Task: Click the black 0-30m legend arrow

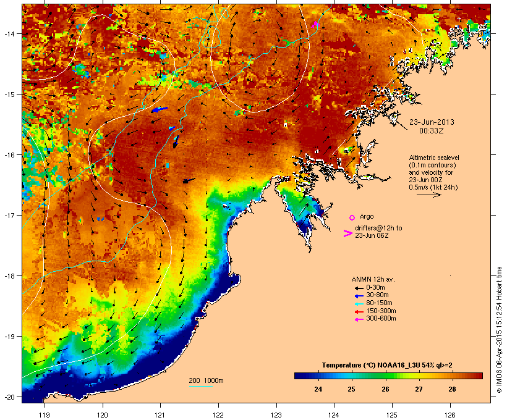Action: 359,288
